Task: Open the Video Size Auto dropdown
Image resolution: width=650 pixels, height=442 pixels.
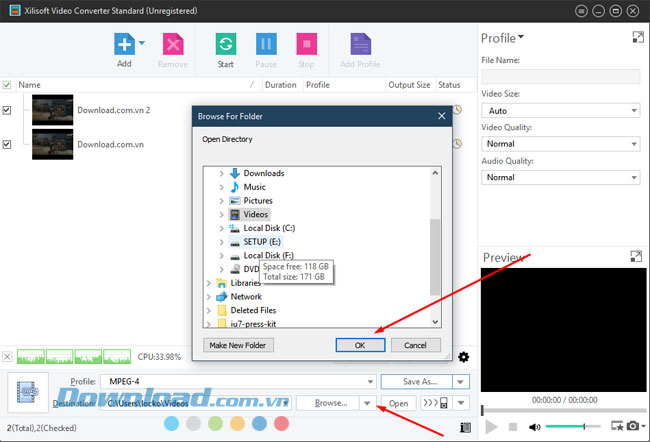Action: (560, 111)
